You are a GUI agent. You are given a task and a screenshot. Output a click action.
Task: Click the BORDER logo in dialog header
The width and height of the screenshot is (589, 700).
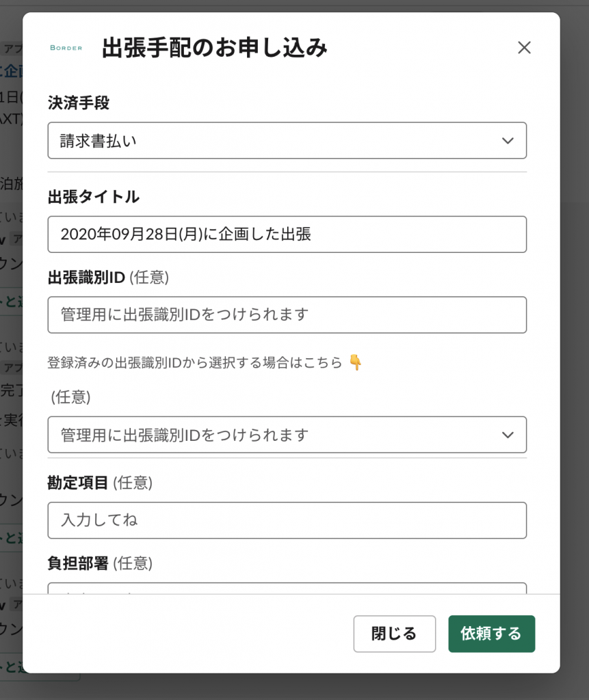point(66,48)
